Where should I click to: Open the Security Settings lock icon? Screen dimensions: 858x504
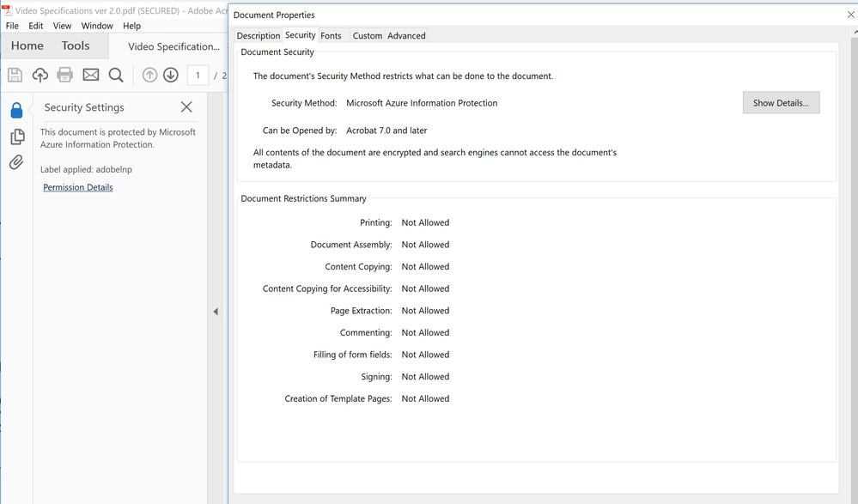[16, 111]
